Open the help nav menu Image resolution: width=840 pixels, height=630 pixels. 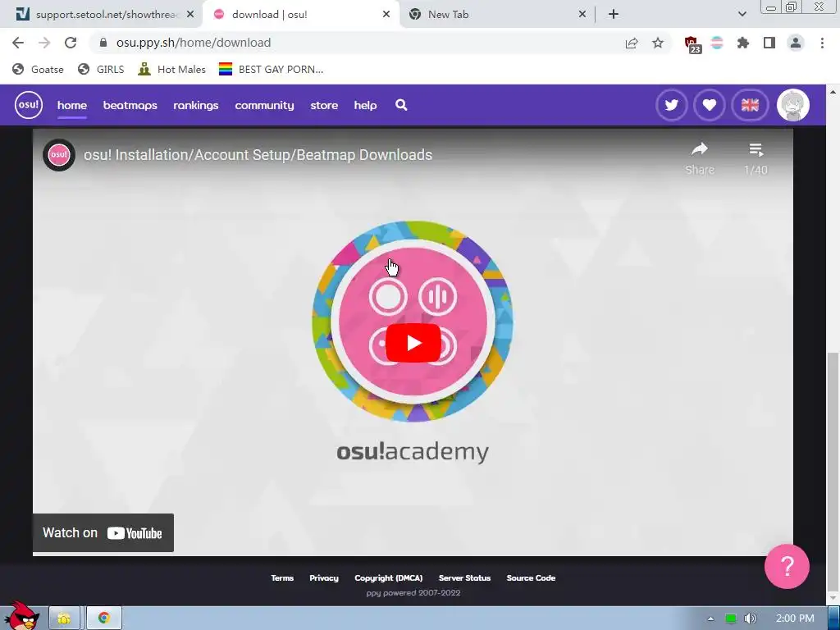tap(365, 105)
